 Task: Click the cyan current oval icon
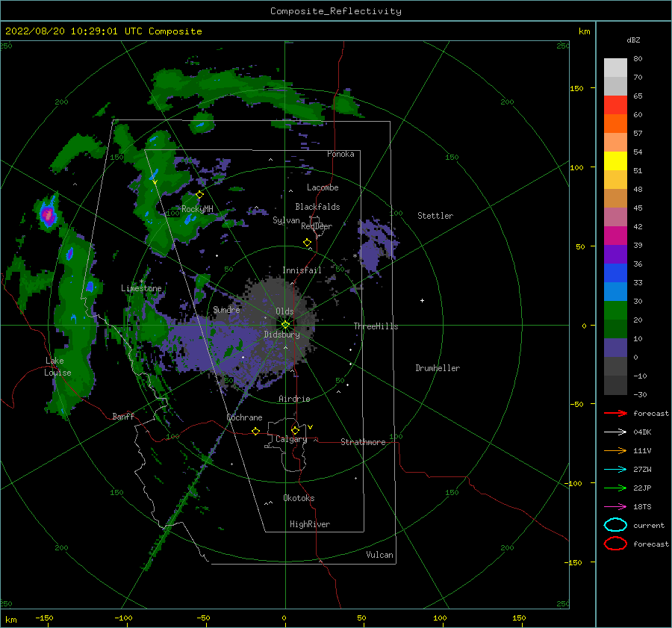(x=615, y=525)
